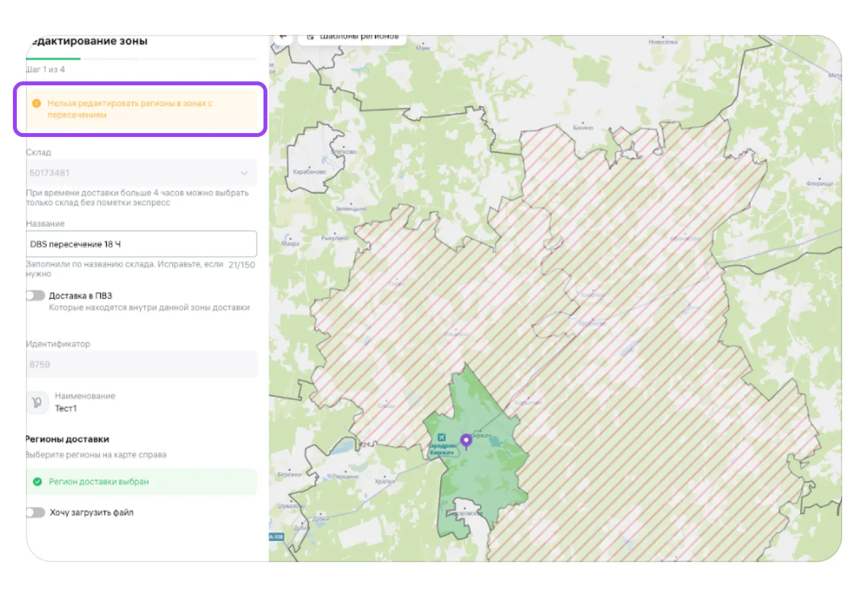868x597 pixels.
Task: Toggle the Доставка в ПВЗ switch
Action: [36, 296]
